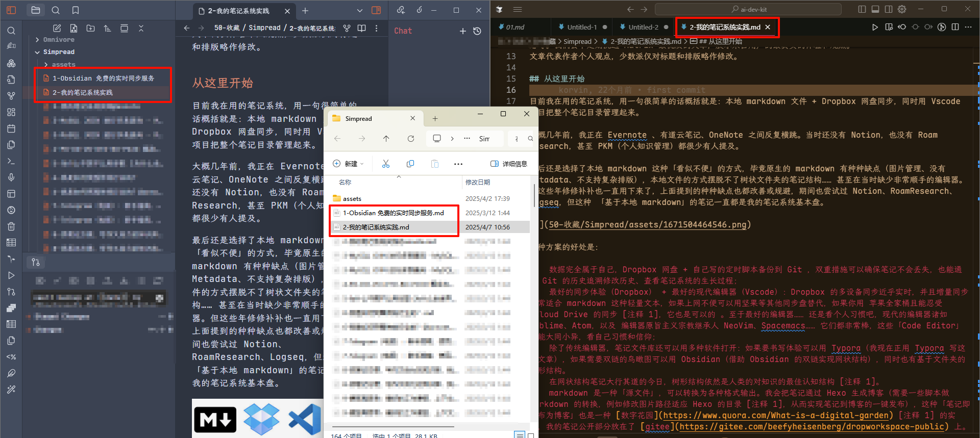Image resolution: width=980 pixels, height=438 pixels.
Task: Open chat history in Obsidian Chat panel
Action: click(477, 31)
